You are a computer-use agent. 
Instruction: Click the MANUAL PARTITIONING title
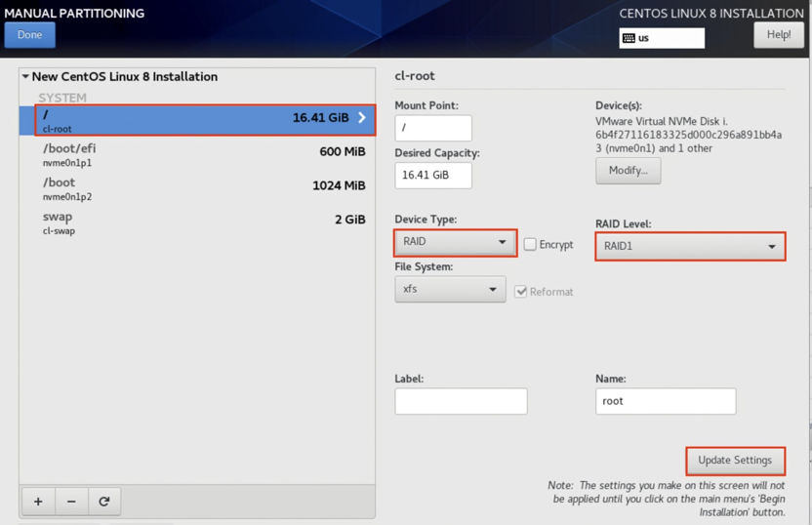[x=74, y=14]
